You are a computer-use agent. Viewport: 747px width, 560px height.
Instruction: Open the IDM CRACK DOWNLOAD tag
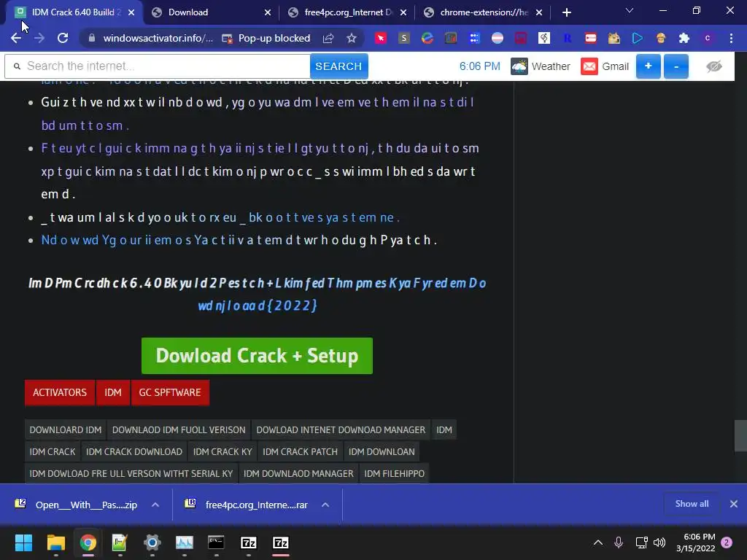134,452
